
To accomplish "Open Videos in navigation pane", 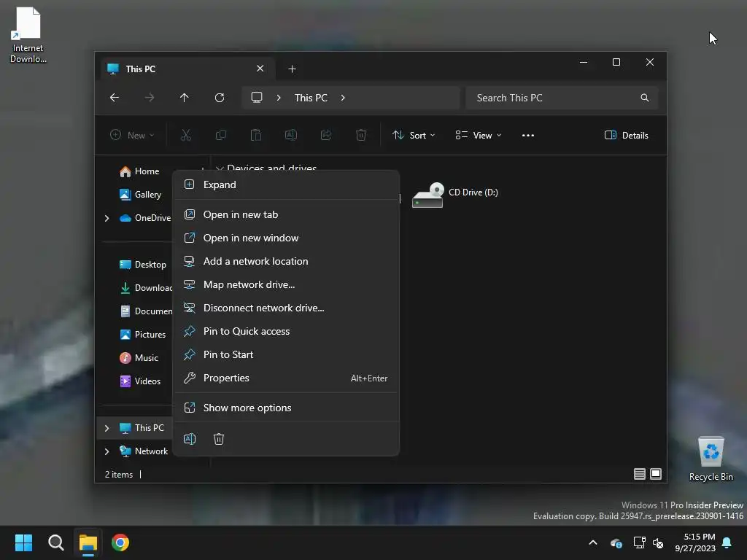I will (141, 381).
